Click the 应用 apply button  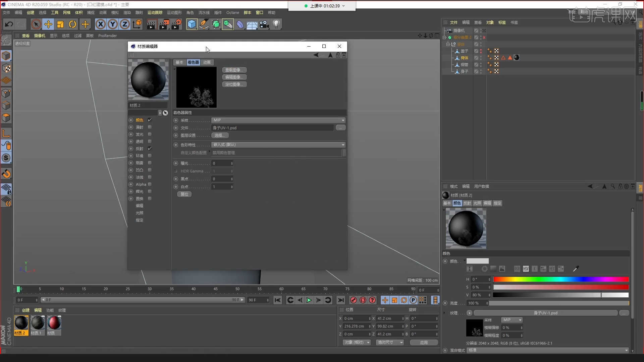424,343
